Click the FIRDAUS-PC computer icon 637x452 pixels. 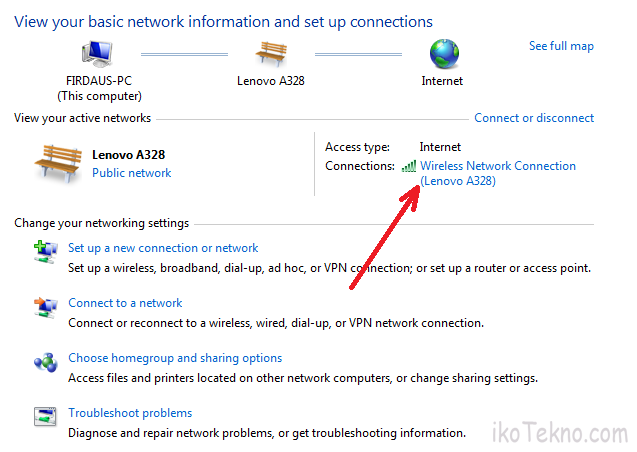[99, 55]
